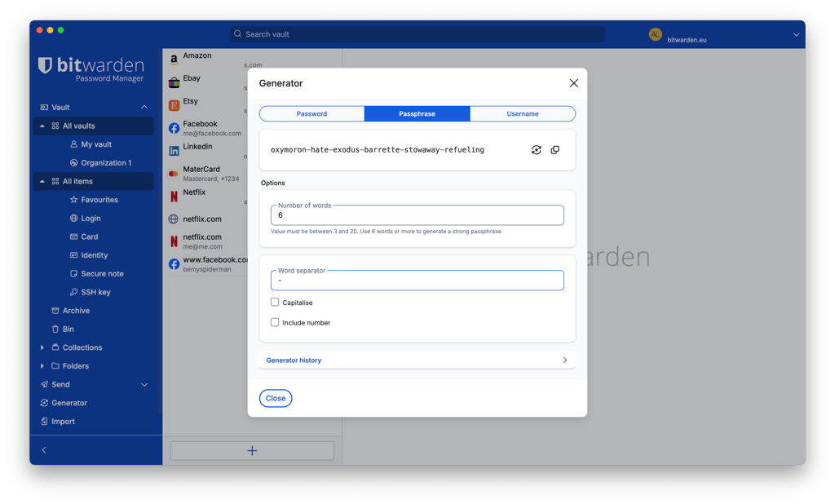
Task: Click the account avatar icon
Action: tap(655, 34)
